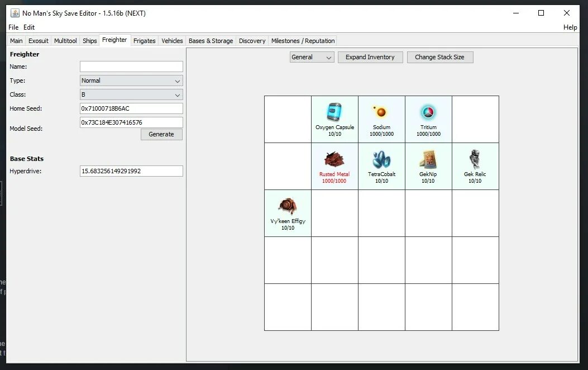588x370 pixels.
Task: Switch to the Main tab
Action: point(16,41)
